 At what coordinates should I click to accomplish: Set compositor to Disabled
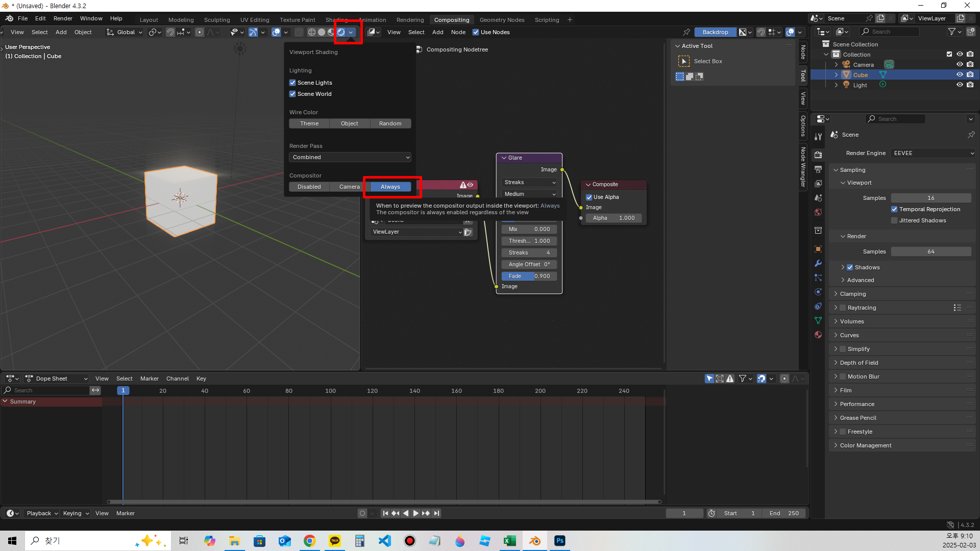click(309, 187)
